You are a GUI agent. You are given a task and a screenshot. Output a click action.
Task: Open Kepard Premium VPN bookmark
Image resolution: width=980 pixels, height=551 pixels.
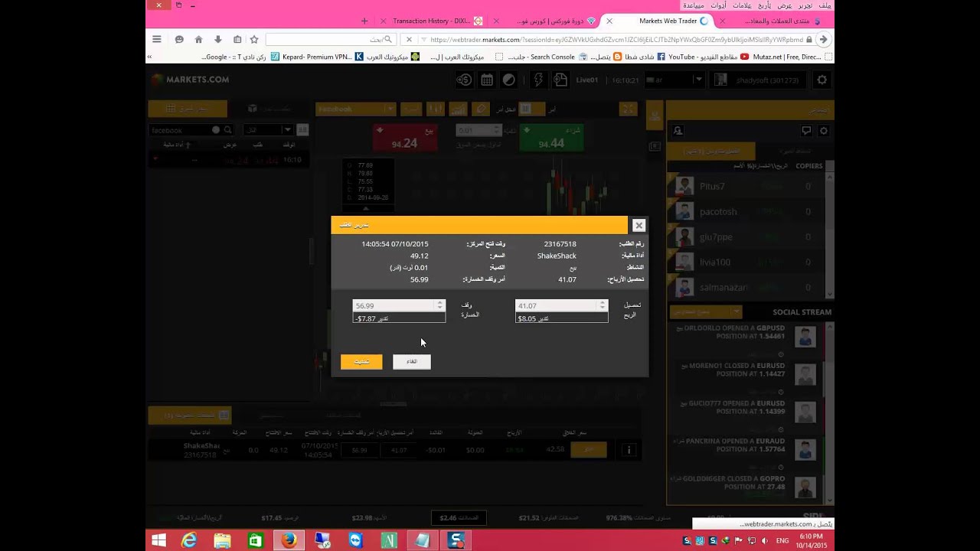tap(317, 57)
